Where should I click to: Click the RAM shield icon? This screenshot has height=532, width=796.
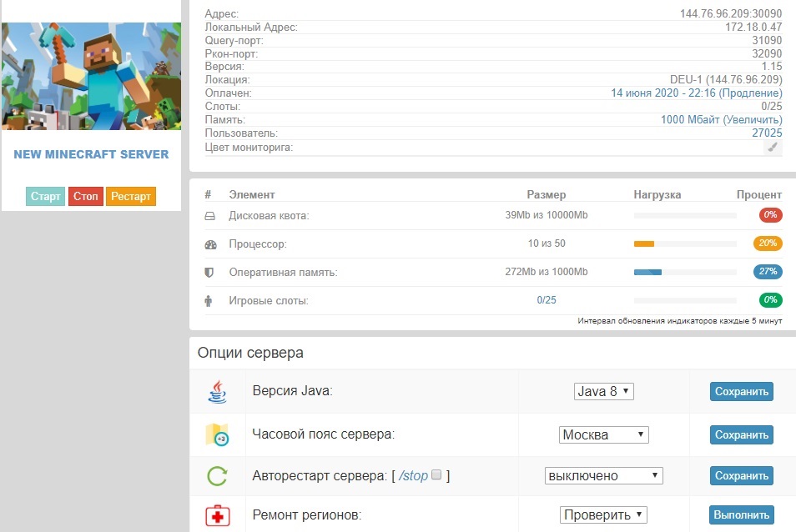[209, 273]
